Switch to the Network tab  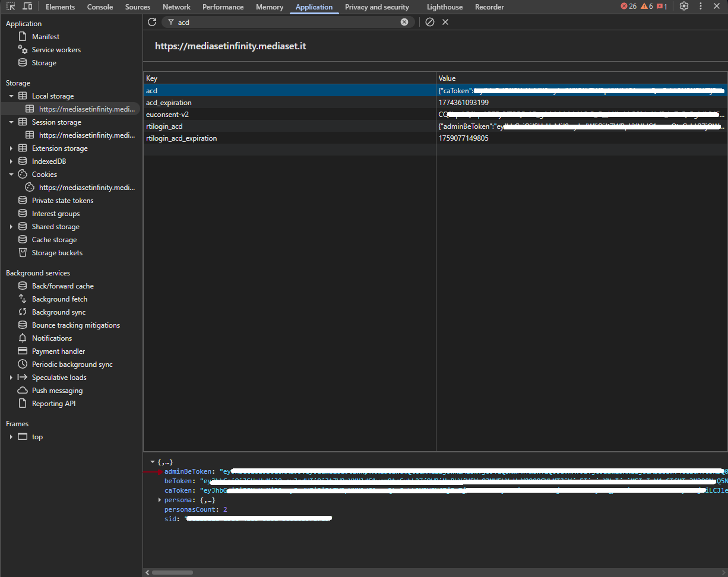(x=176, y=7)
